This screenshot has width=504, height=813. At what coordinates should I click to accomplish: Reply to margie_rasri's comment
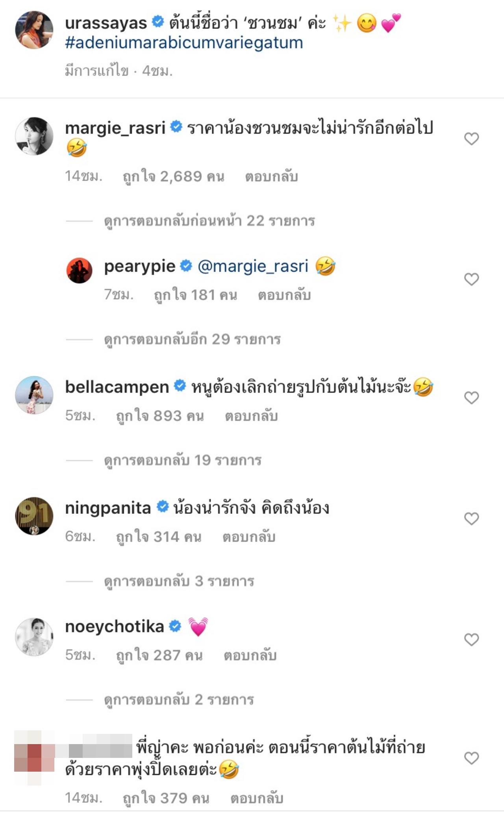point(271,177)
